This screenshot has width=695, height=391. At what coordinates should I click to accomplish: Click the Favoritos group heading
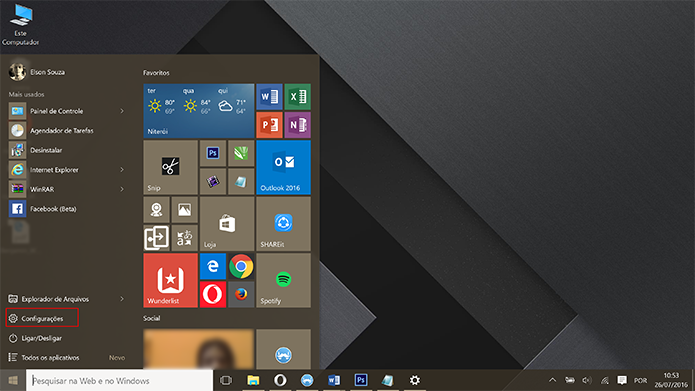[156, 73]
